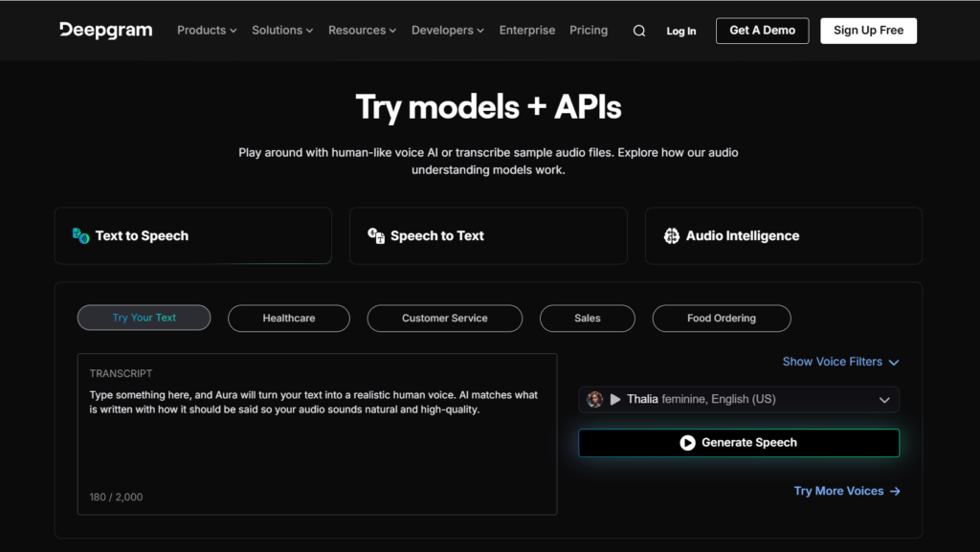Expand the Resources menu
This screenshot has width=980, height=552.
pyautogui.click(x=363, y=30)
